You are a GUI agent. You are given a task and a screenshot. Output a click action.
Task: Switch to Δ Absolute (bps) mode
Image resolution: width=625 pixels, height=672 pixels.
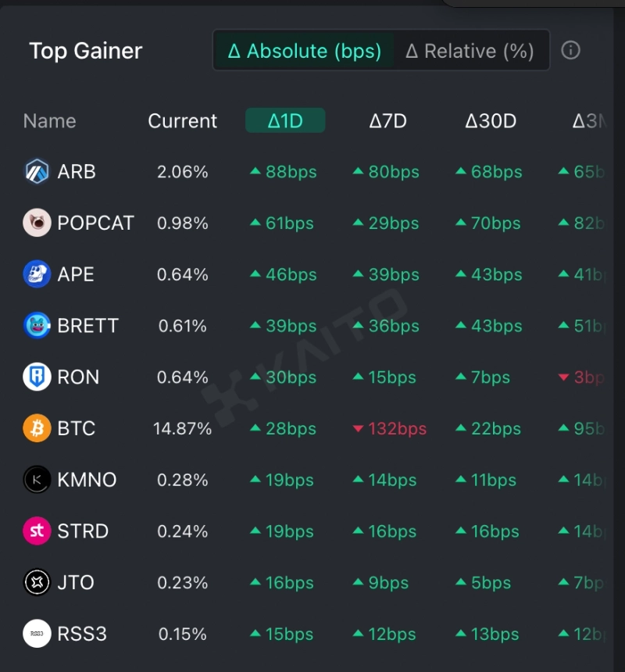(305, 52)
